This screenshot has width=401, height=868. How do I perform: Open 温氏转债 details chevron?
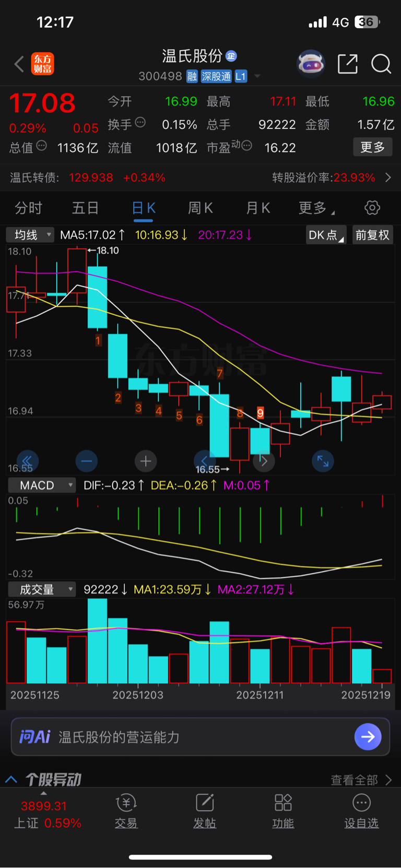388,177
